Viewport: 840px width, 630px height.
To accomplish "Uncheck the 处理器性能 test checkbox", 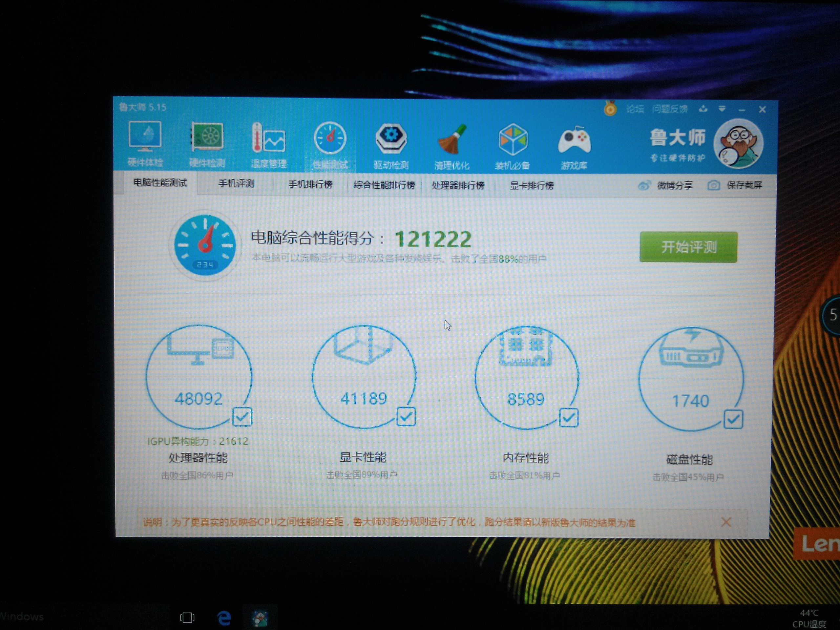I will click(x=242, y=417).
